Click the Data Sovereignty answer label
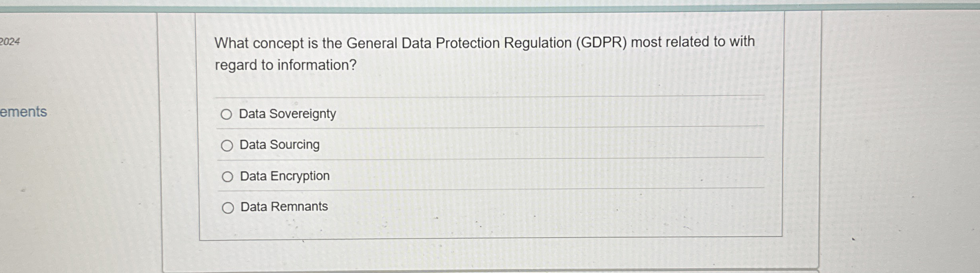Image resolution: width=980 pixels, height=273 pixels. point(287,115)
